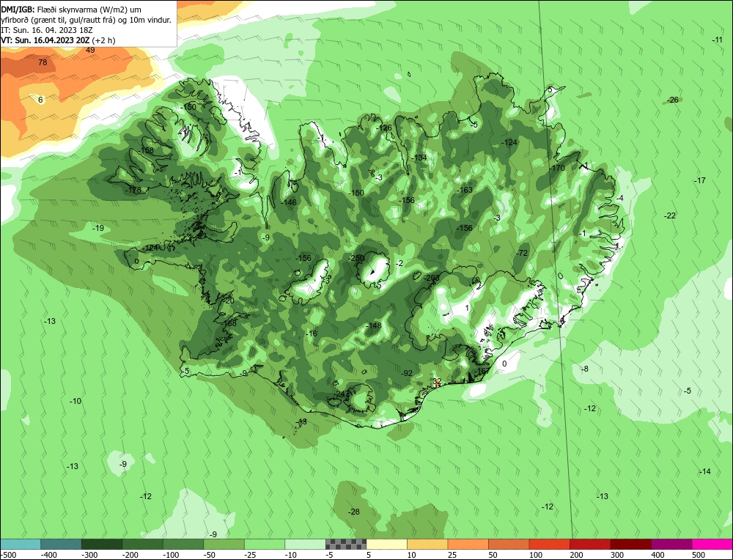Click the '-250' value near the central glacier
The height and width of the screenshot is (560, 733).
pos(356,258)
